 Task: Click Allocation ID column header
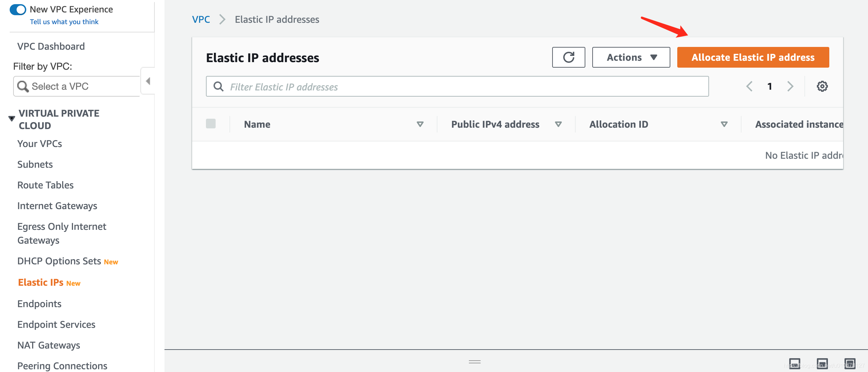[x=619, y=124]
